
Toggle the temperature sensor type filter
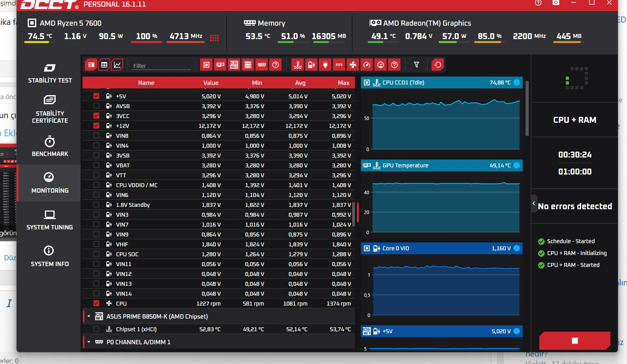point(298,65)
